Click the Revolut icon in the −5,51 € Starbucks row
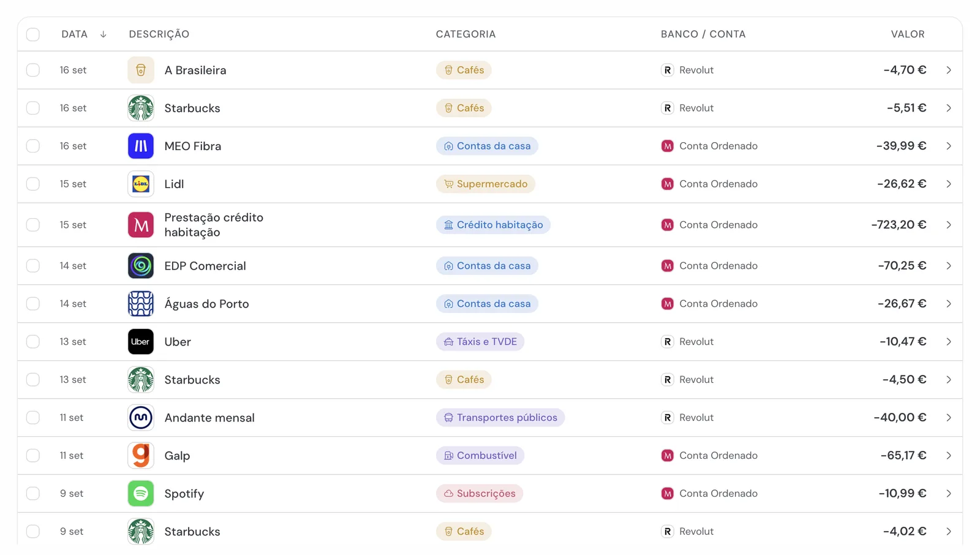This screenshot has height=555, width=980. tap(668, 108)
